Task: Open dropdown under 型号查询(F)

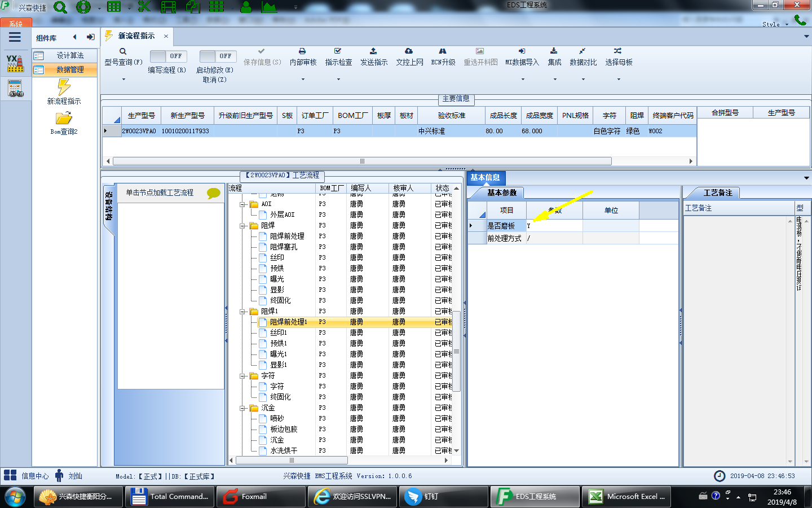Action: pos(123,80)
